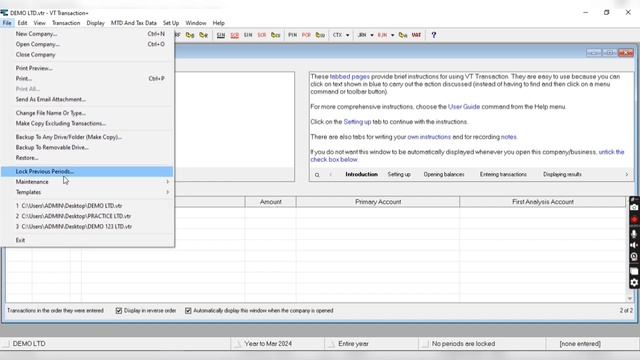Click untick the check box below link
Image resolution: width=640 pixels, height=360 pixels.
pos(611,152)
